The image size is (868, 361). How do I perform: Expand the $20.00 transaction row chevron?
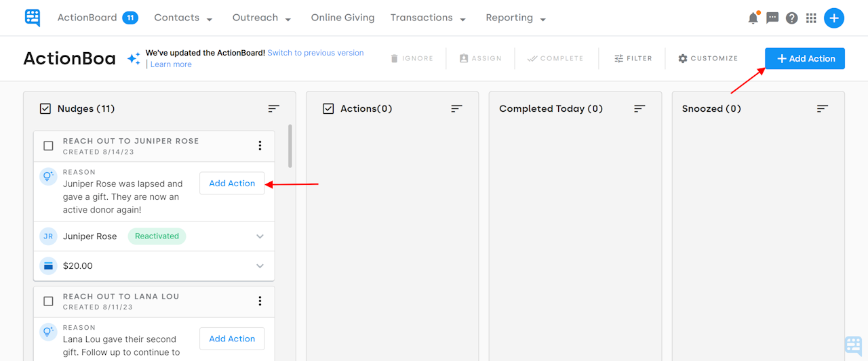coord(260,266)
